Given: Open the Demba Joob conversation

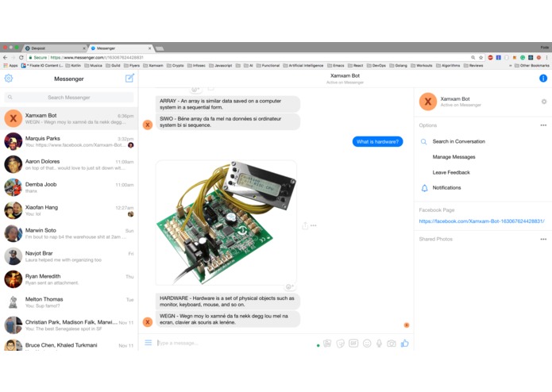Looking at the screenshot, I should 68,187.
